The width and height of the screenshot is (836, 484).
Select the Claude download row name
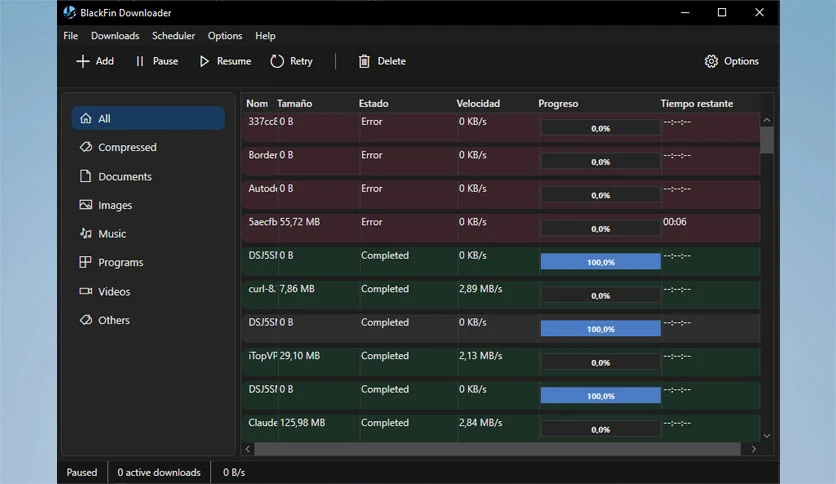pos(262,422)
